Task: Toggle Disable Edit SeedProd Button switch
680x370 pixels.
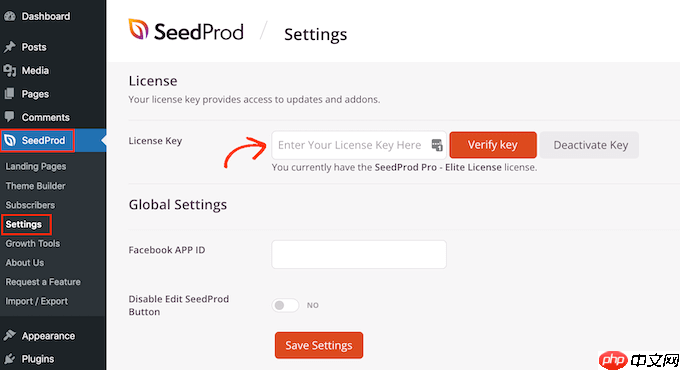Action: point(285,305)
